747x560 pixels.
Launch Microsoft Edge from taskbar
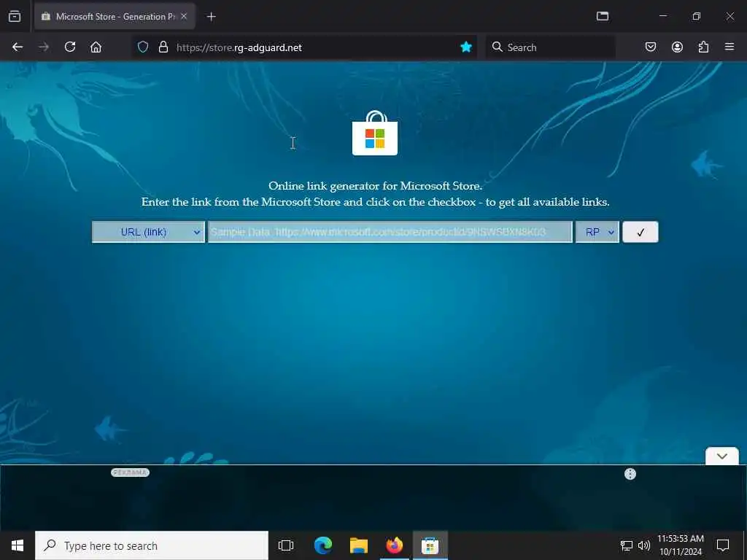[x=323, y=545]
